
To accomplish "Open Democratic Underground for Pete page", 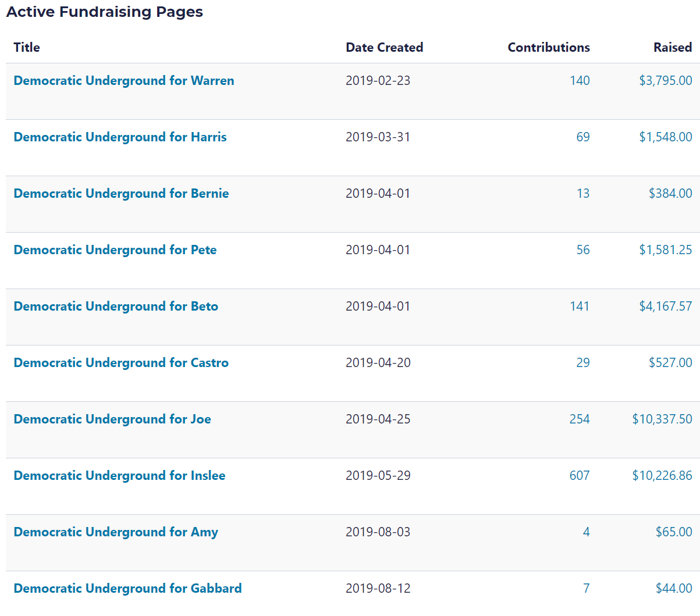I will coord(115,250).
